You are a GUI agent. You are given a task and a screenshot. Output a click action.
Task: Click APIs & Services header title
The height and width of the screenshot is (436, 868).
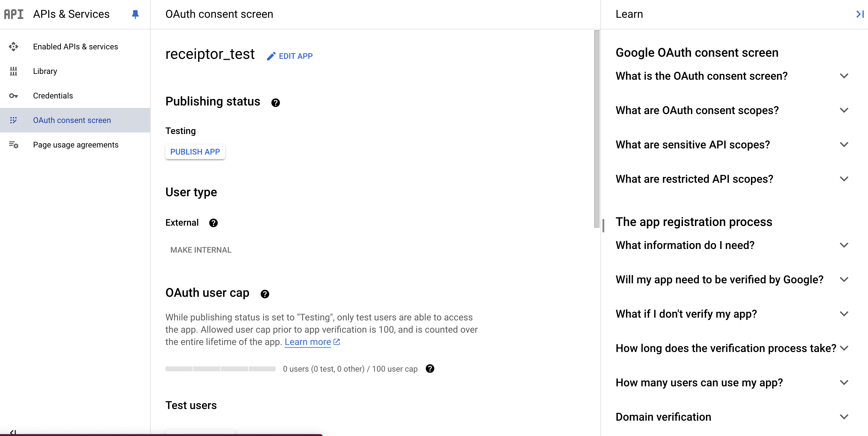[x=71, y=14]
